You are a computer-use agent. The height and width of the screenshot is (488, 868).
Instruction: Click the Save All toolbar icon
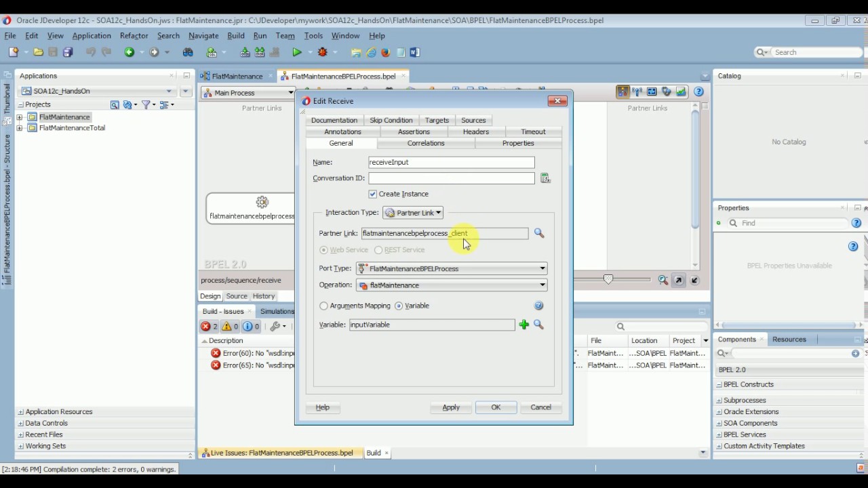tap(68, 52)
